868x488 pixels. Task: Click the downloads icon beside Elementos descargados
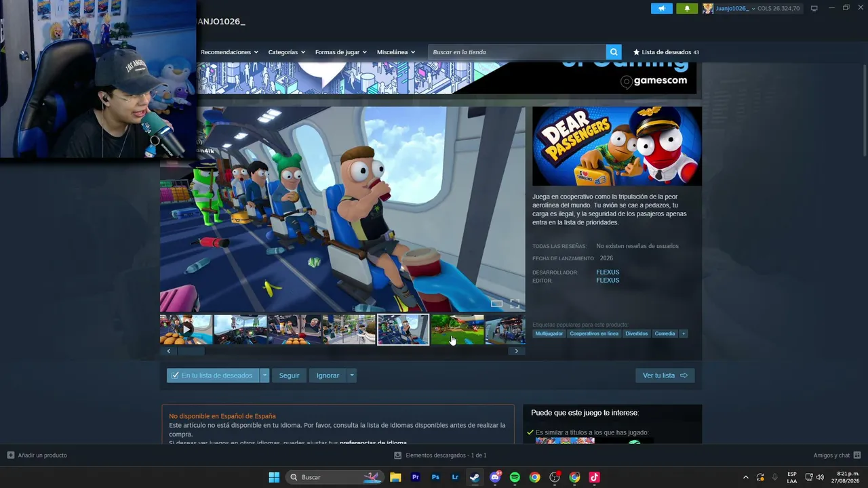pos(397,455)
